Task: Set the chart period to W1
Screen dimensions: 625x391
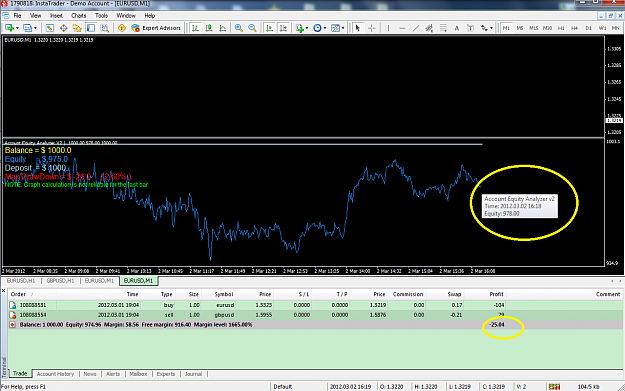Action: click(602, 28)
